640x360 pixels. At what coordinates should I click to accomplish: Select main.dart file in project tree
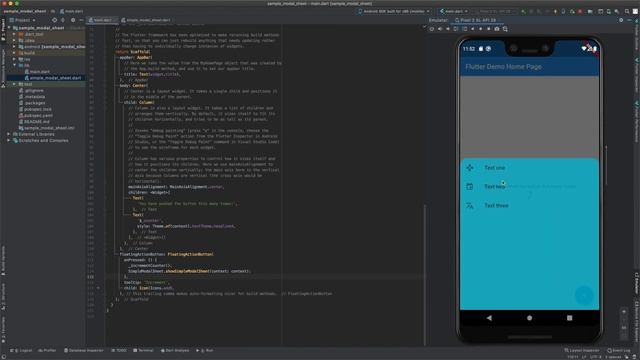point(40,71)
